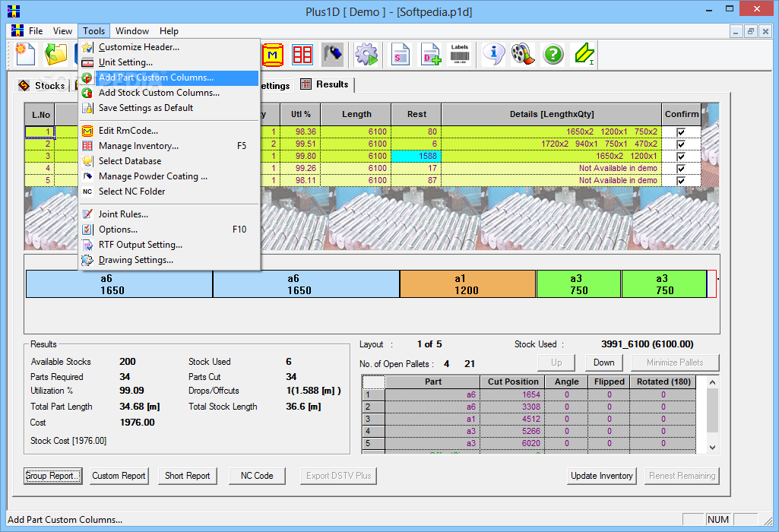
Task: Choose Select NC Folder menu item
Action: point(169,192)
